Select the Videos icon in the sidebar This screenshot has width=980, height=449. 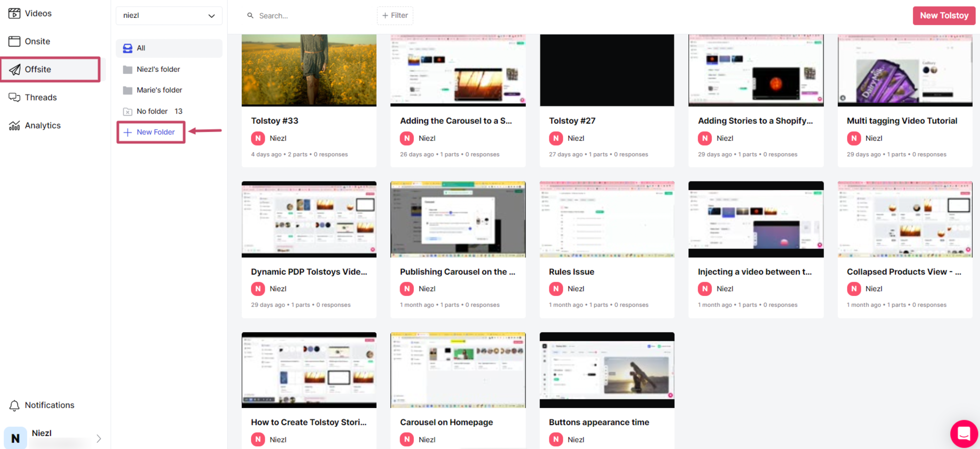pos(14,13)
